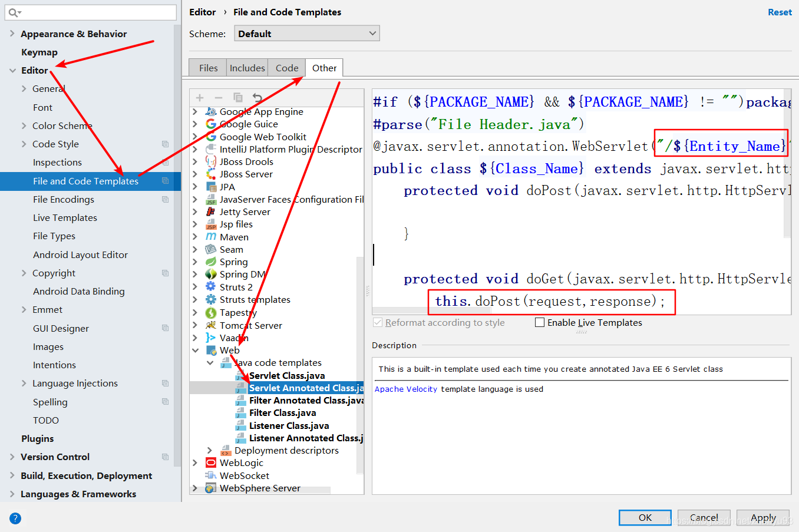
Task: Click the Vaadin icon
Action: (211, 338)
